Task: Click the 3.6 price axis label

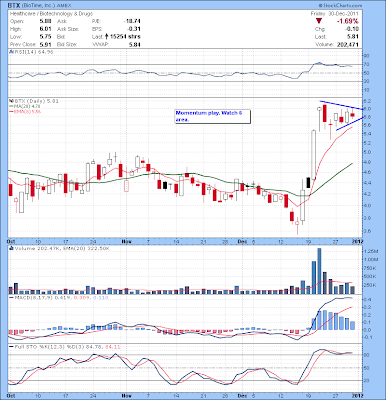Action: pos(367,230)
